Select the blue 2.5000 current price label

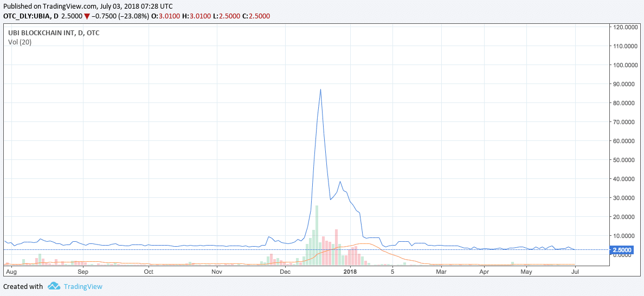coord(621,250)
